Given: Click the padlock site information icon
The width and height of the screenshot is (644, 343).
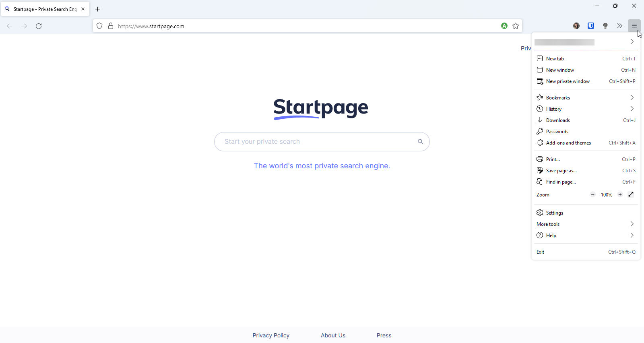Looking at the screenshot, I should [x=111, y=26].
